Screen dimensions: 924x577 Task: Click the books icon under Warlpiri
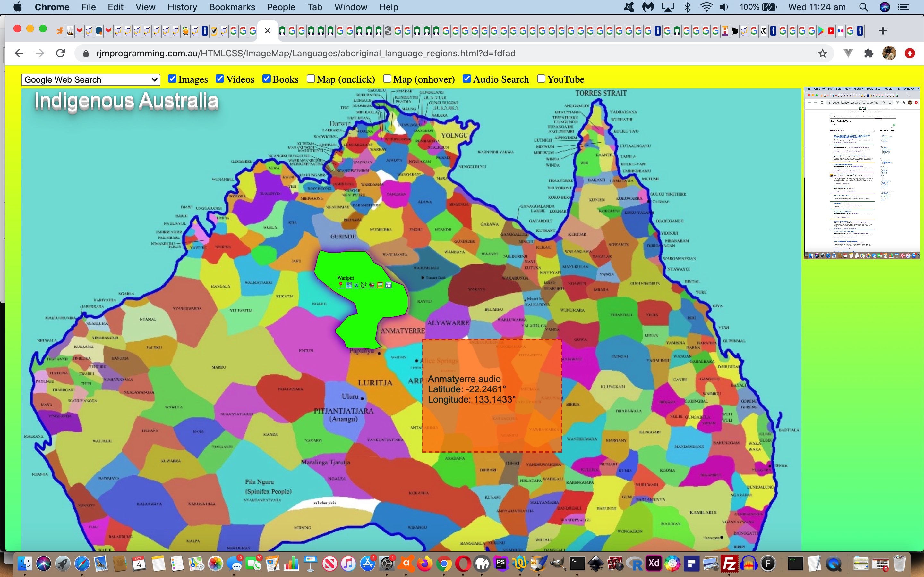[x=372, y=285]
